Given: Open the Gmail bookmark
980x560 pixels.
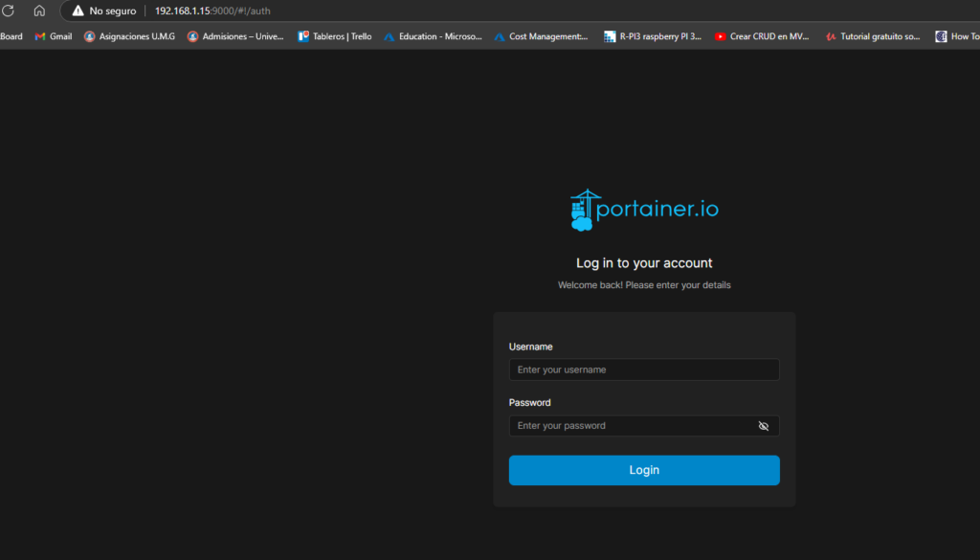Looking at the screenshot, I should (x=54, y=36).
